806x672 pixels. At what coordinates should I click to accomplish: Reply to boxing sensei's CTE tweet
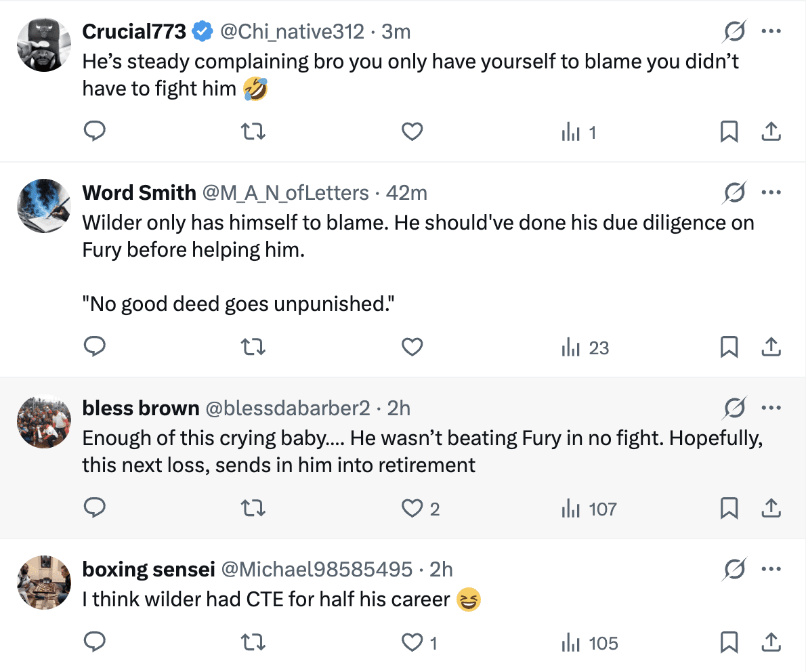pyautogui.click(x=95, y=643)
